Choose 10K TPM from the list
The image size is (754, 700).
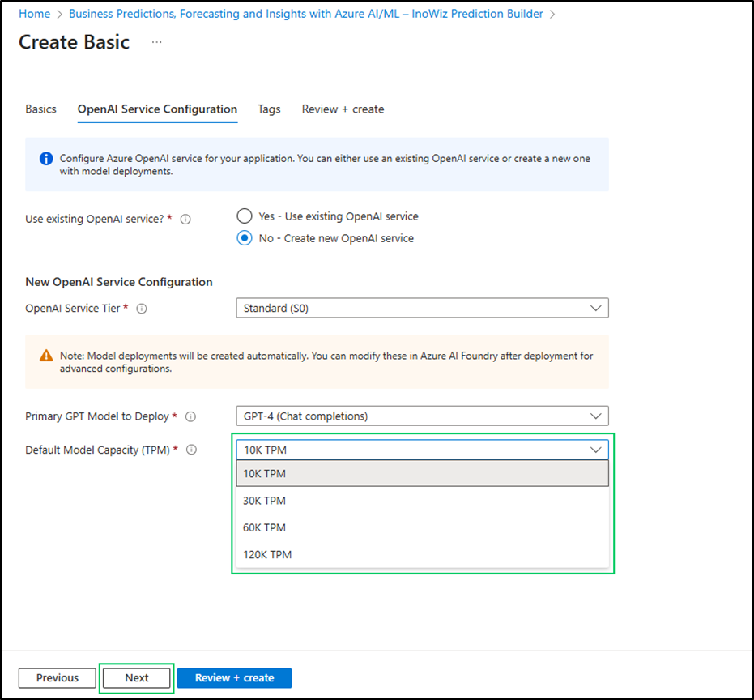tap(422, 474)
